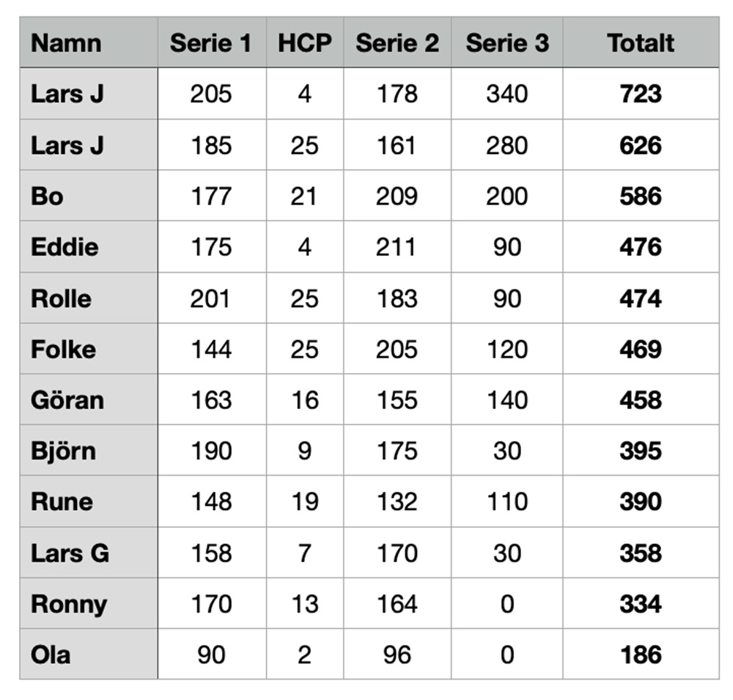Click Eddie's Serie 2 score 211
The image size is (733, 700).
[x=397, y=247]
